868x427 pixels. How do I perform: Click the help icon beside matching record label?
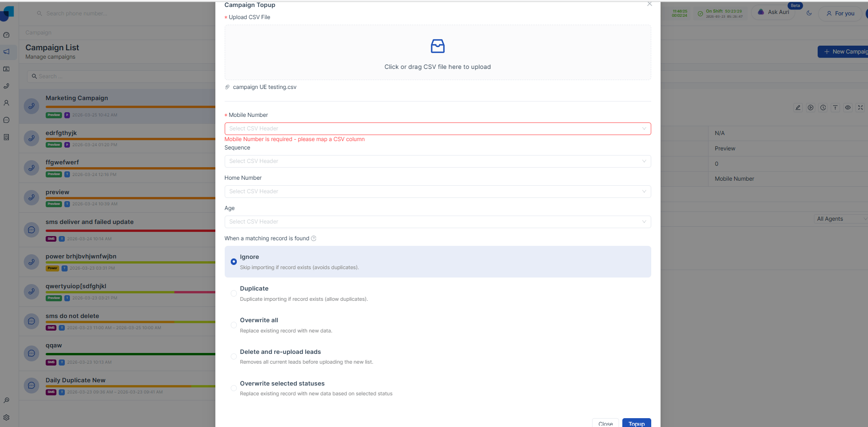tap(314, 238)
